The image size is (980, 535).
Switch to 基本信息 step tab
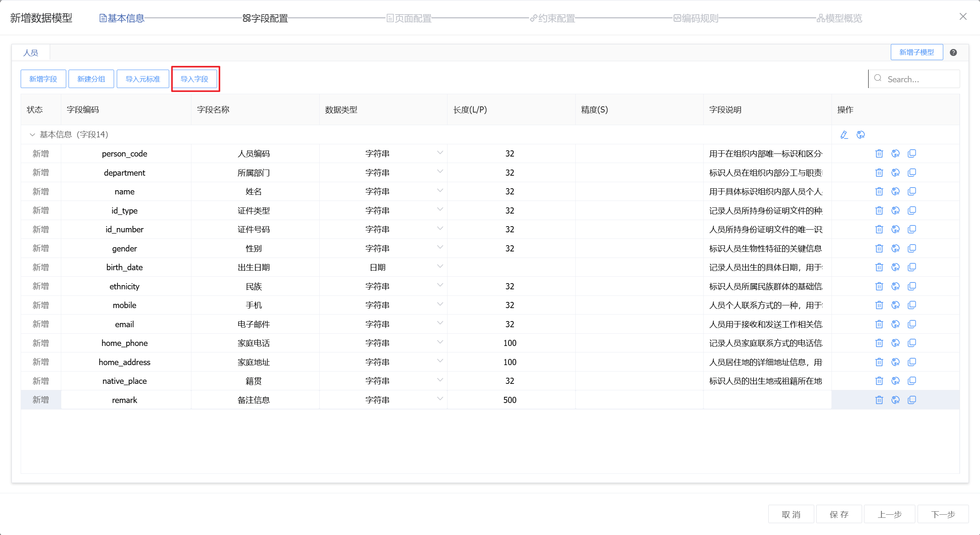click(122, 18)
